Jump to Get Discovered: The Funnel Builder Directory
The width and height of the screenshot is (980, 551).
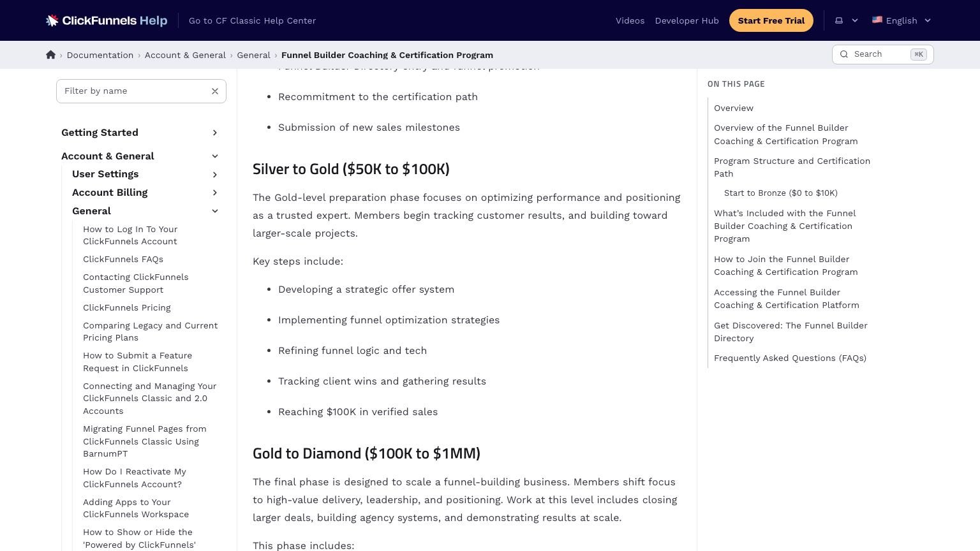tap(791, 332)
